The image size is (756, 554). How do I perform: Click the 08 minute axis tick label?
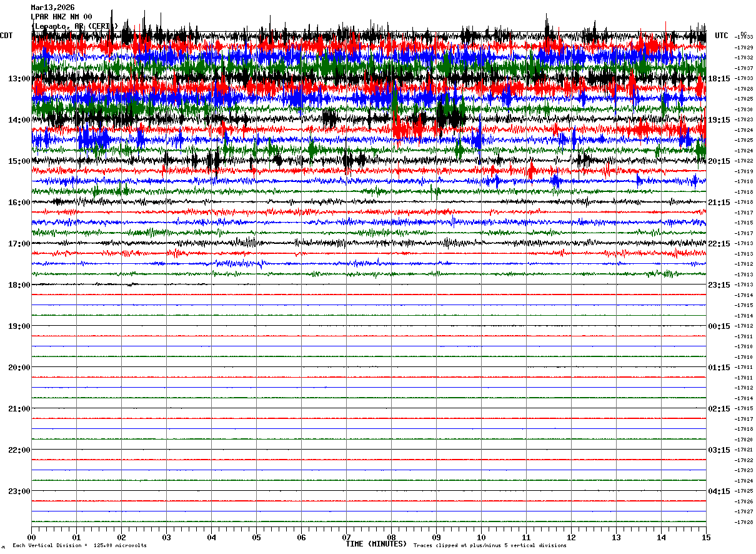point(392,538)
